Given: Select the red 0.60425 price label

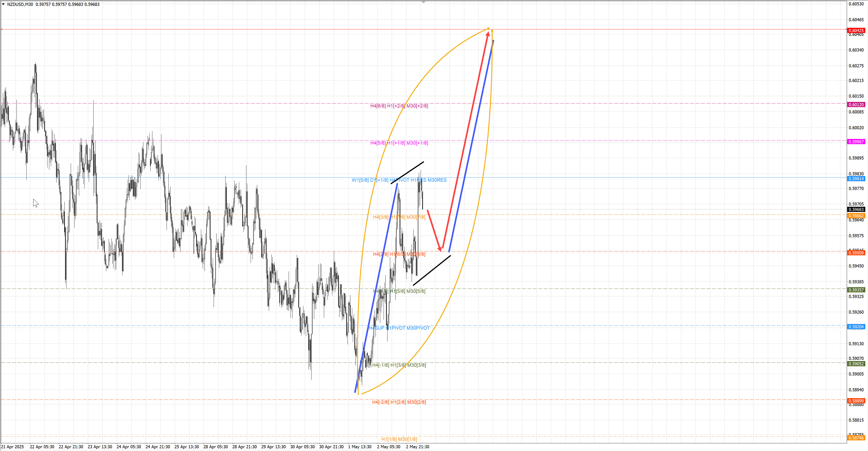Looking at the screenshot, I should (856, 30).
